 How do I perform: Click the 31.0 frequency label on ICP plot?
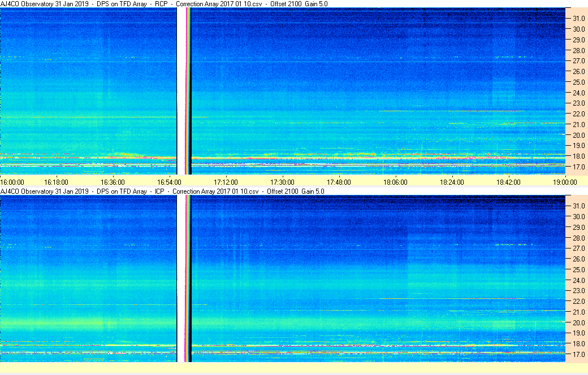click(x=578, y=206)
